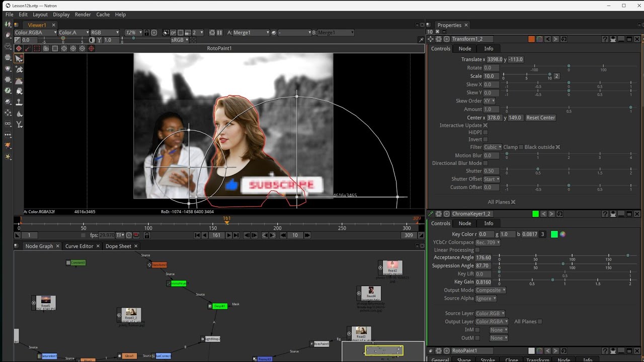Click the viewer gamma Y icon
The width and height of the screenshot is (644, 362).
[99, 40]
